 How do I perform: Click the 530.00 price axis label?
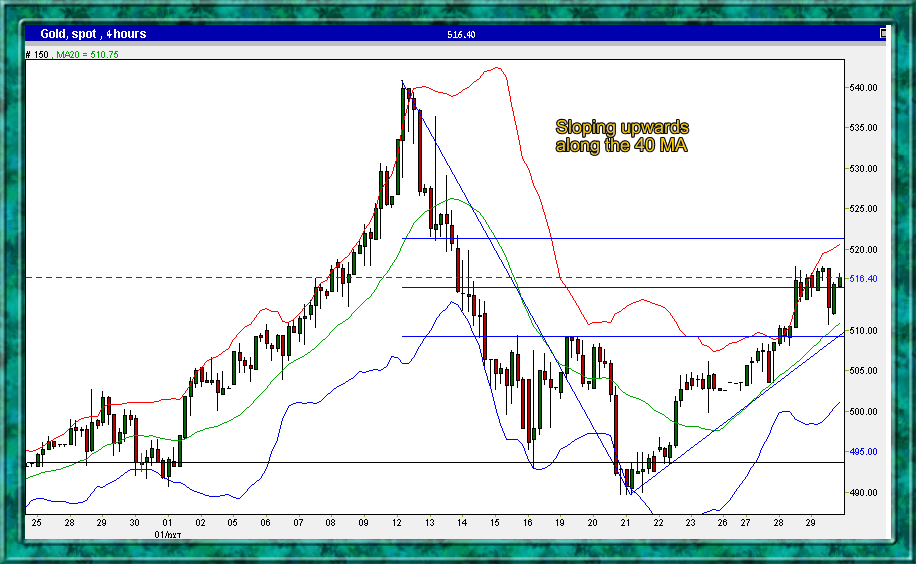coord(864,169)
